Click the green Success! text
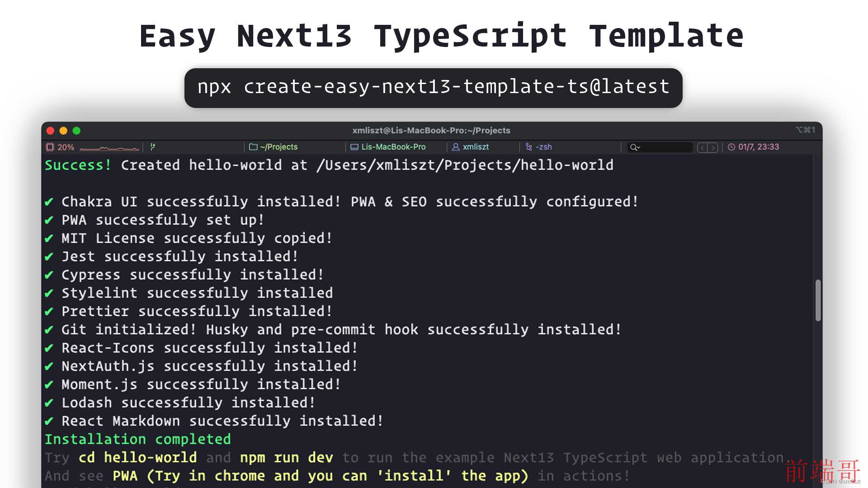The height and width of the screenshot is (488, 868). (x=78, y=165)
